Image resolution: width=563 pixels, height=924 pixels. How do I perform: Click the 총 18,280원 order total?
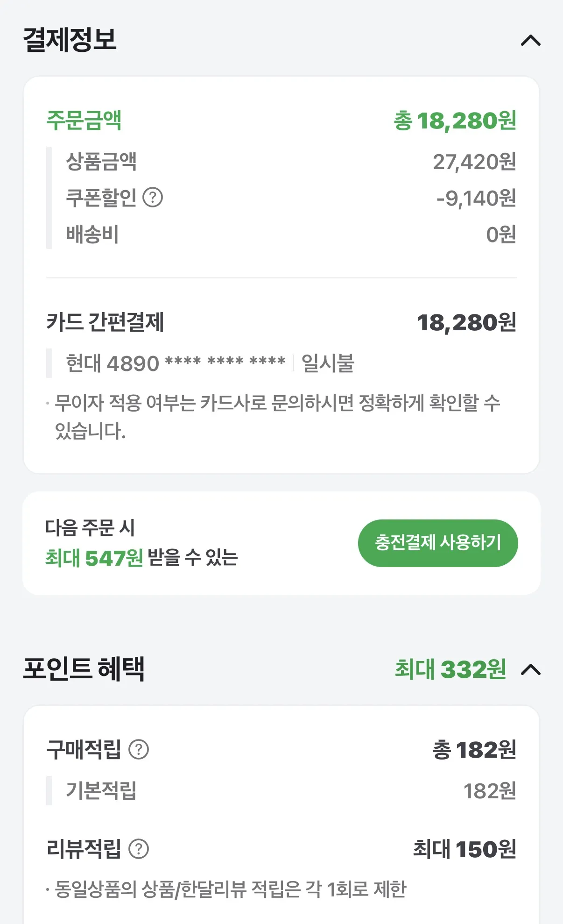(x=455, y=121)
